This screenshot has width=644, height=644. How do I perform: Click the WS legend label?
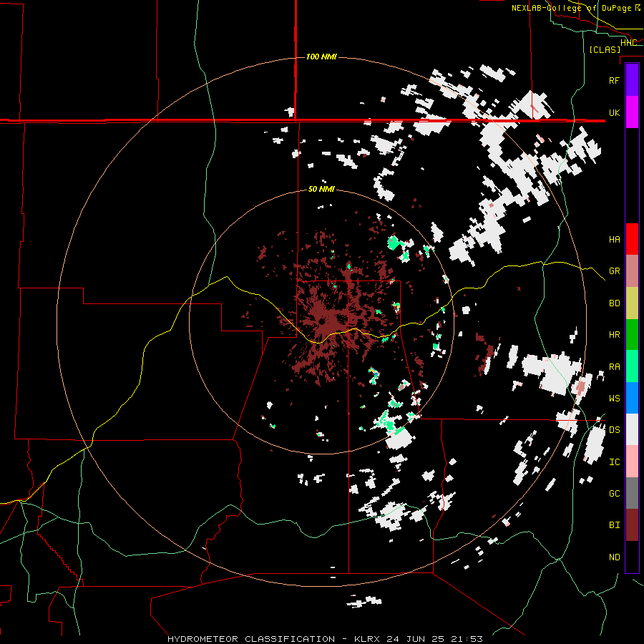tap(614, 399)
